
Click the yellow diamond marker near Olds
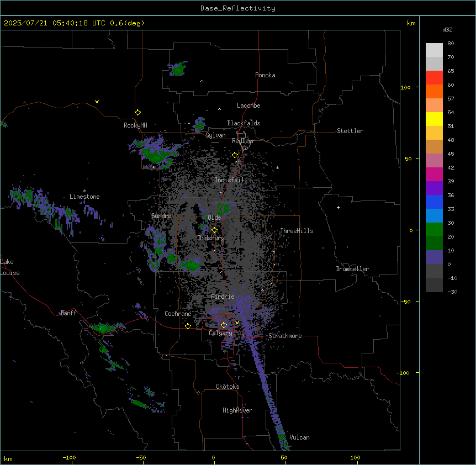214,230
